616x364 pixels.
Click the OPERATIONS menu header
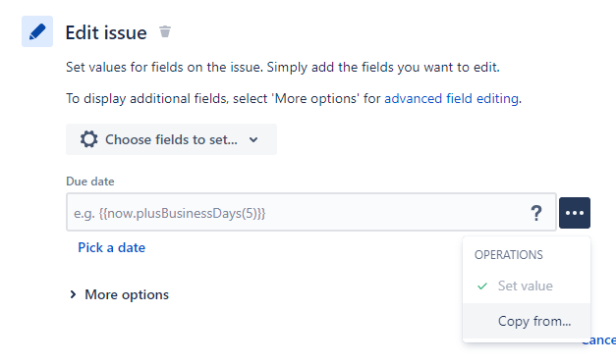[x=508, y=255]
